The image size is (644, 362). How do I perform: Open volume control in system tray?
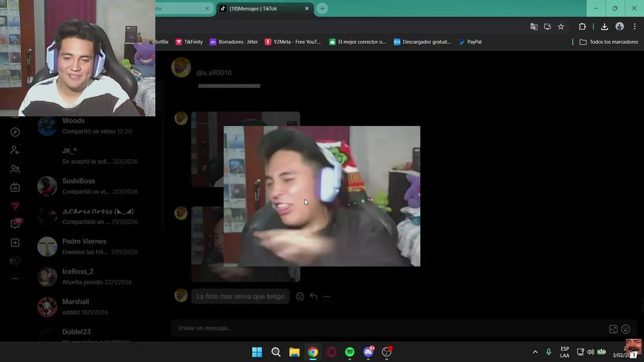click(591, 352)
